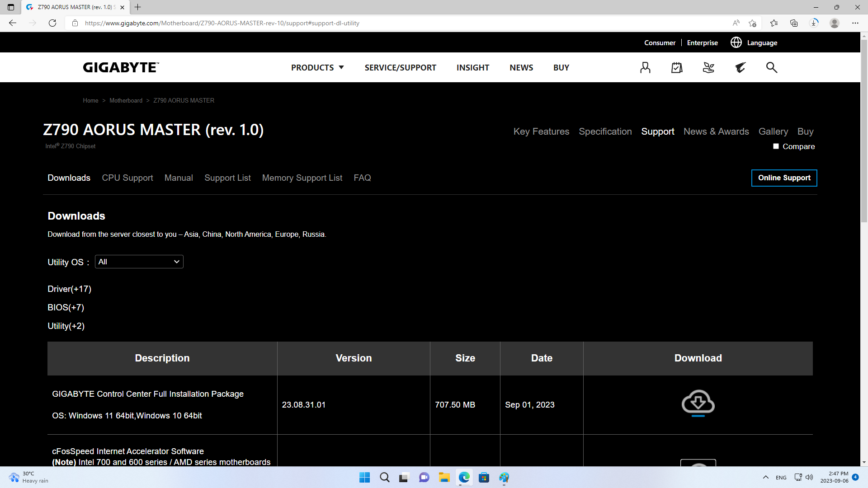Open the user account icon in the header
The height and width of the screenshot is (488, 868).
[x=645, y=67]
